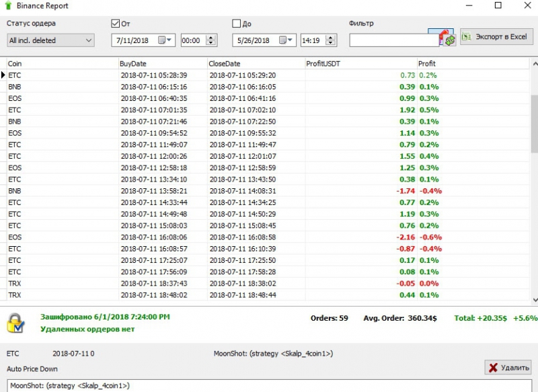Select the BNB row bought 07:21:46
The width and height of the screenshot is (538, 392).
click(x=268, y=122)
